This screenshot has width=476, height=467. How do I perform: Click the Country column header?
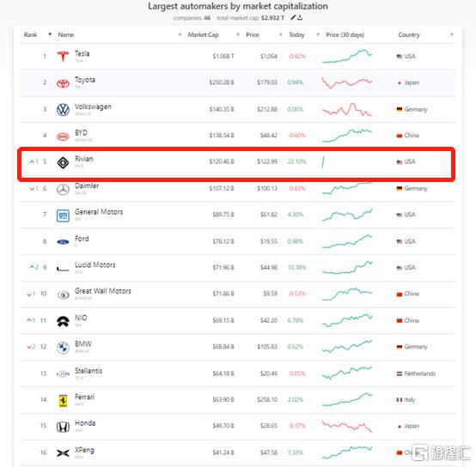coord(409,34)
